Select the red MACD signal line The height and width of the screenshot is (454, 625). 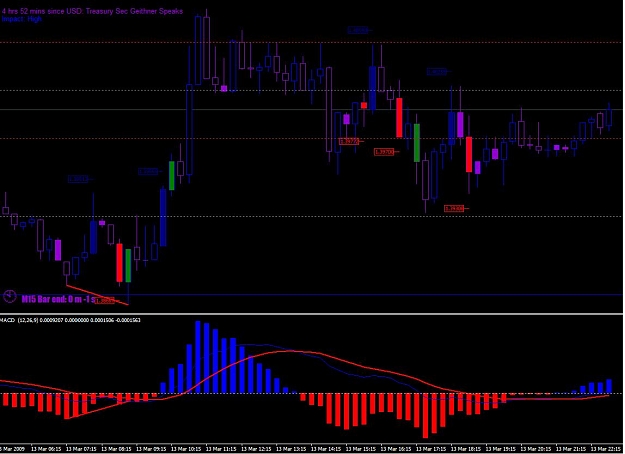[x=305, y=375]
